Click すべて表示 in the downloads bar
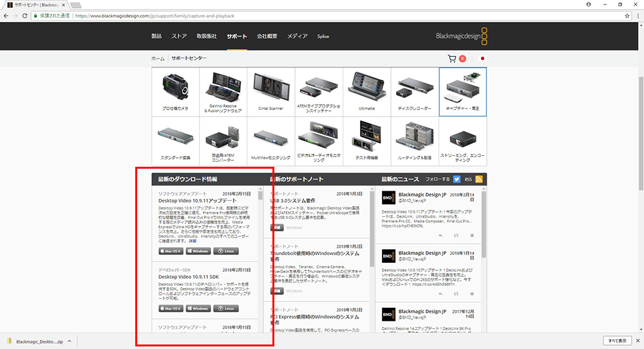644x349 pixels. click(x=618, y=341)
